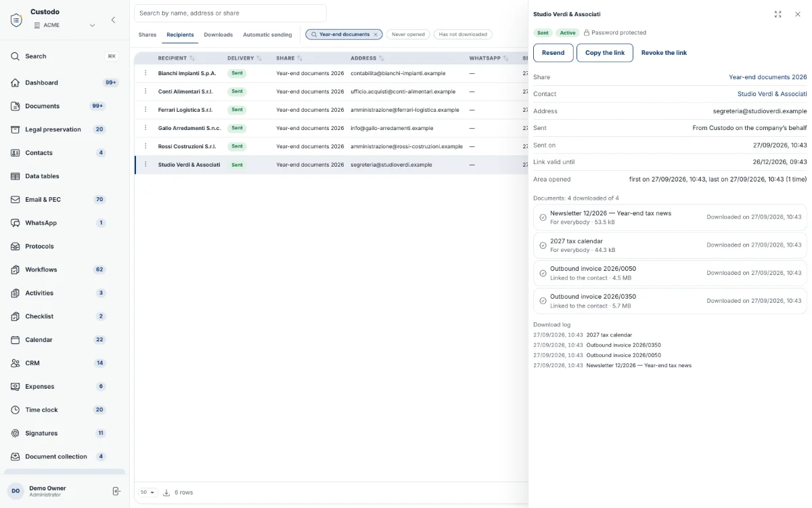Image resolution: width=812 pixels, height=508 pixels.
Task: Open Outbound invoice 2026/0050 document card
Action: [670, 273]
